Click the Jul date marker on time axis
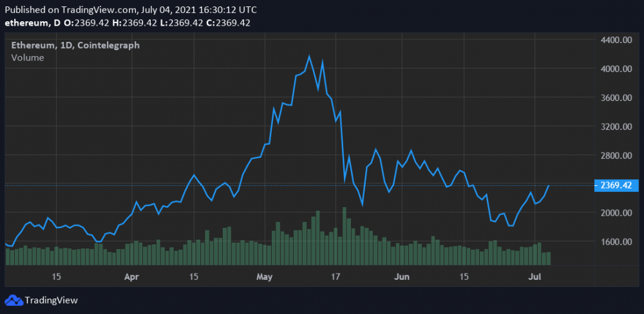The image size is (644, 314). (x=535, y=277)
